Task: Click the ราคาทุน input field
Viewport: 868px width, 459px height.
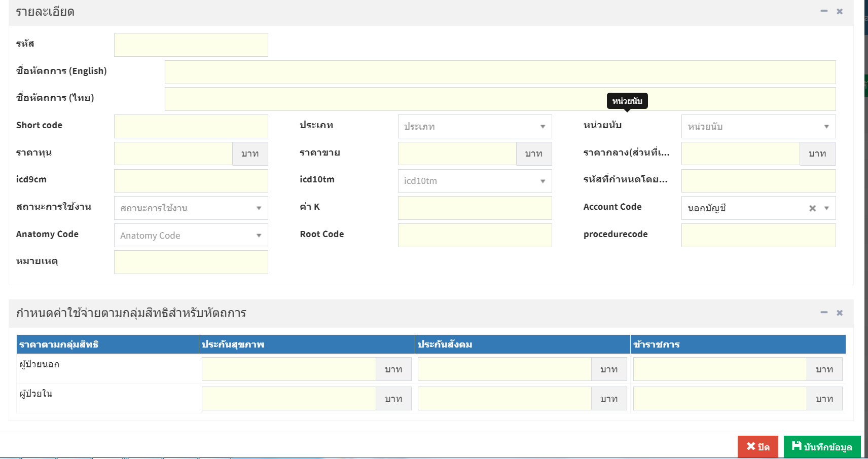Action: (173, 154)
